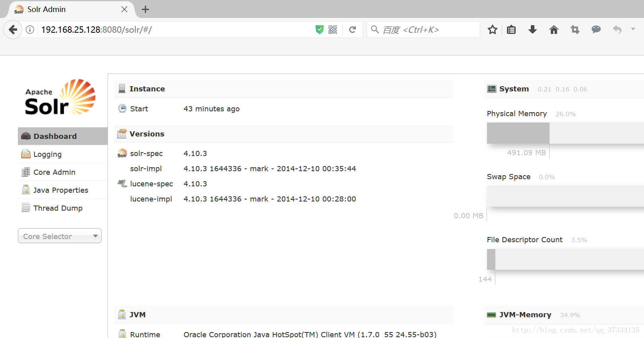Bookmark this page with the star icon

click(493, 30)
